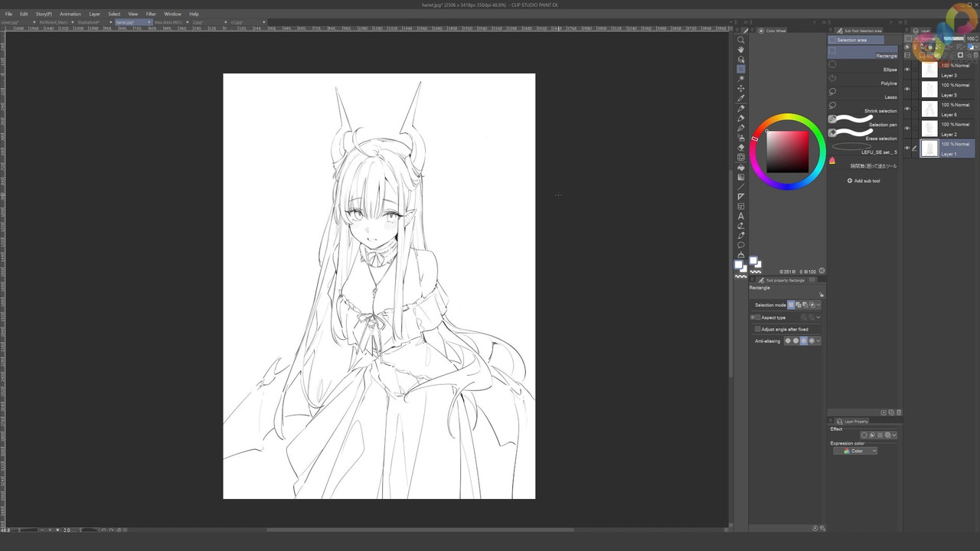
Task: Select the Ruler tool
Action: (x=740, y=197)
